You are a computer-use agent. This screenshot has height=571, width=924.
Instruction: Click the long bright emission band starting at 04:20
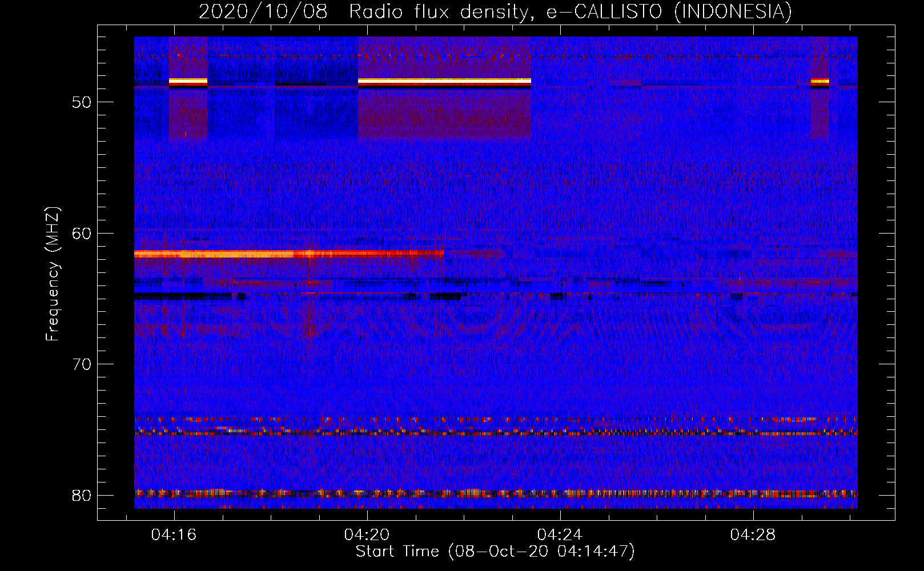[444, 82]
